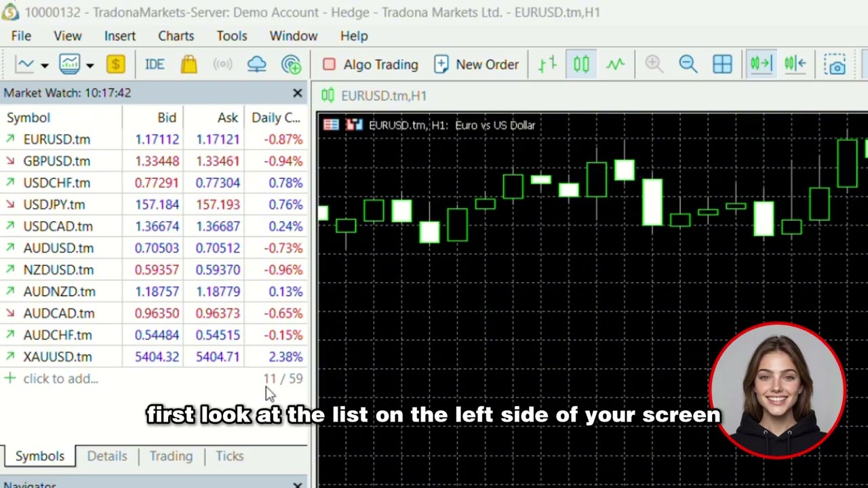Open the Tools menu
The width and height of the screenshot is (868, 488).
pos(232,36)
